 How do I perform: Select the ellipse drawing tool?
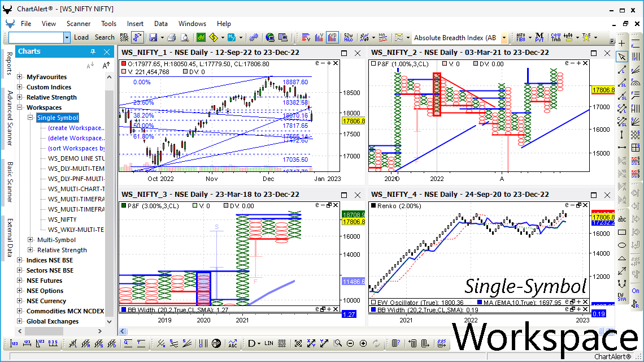point(622,245)
